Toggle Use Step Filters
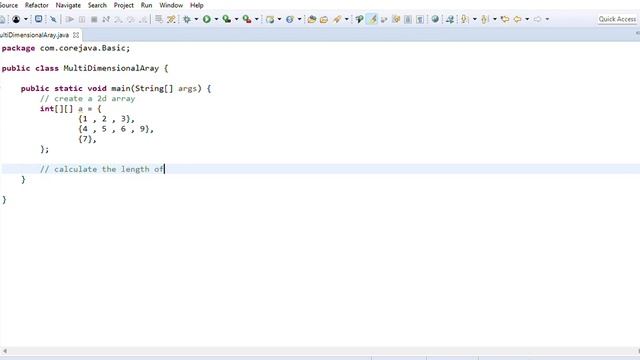 171,19
